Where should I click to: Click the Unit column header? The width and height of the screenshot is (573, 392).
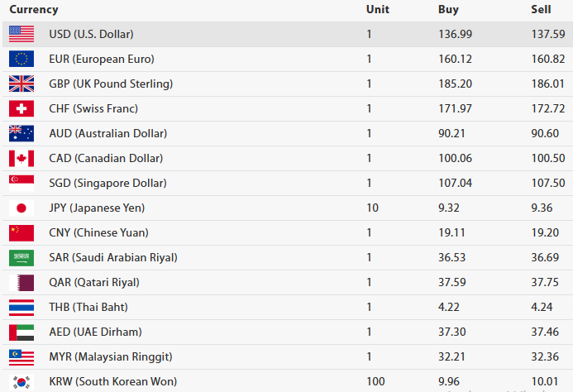[x=377, y=10]
